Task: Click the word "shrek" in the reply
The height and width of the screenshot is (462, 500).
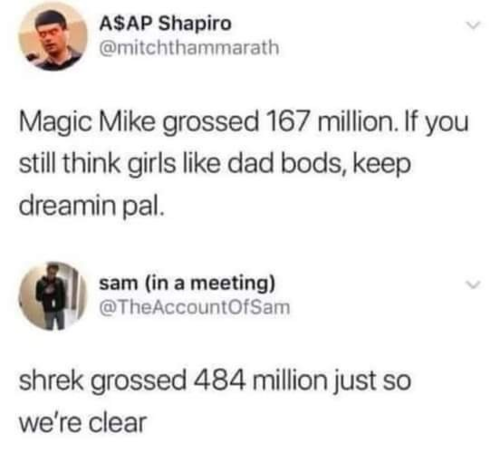Action: (x=51, y=380)
